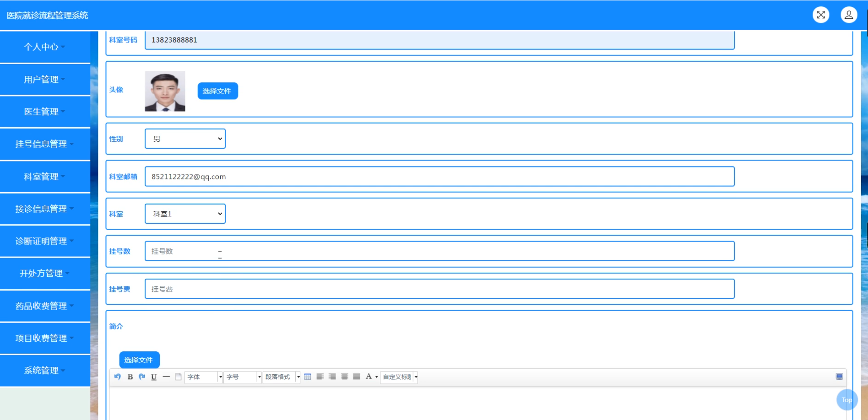The height and width of the screenshot is (420, 868).
Task: Focus the 科室邮箱 email field
Action: pos(439,177)
